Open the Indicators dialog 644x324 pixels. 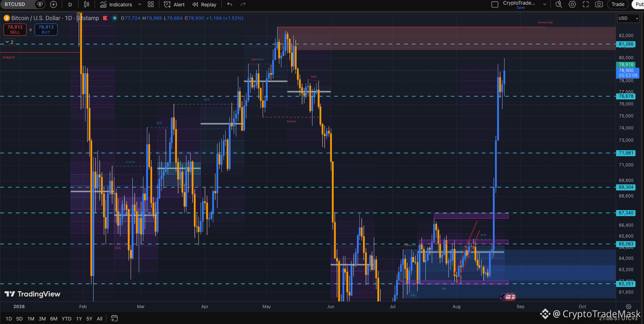pyautogui.click(x=116, y=5)
